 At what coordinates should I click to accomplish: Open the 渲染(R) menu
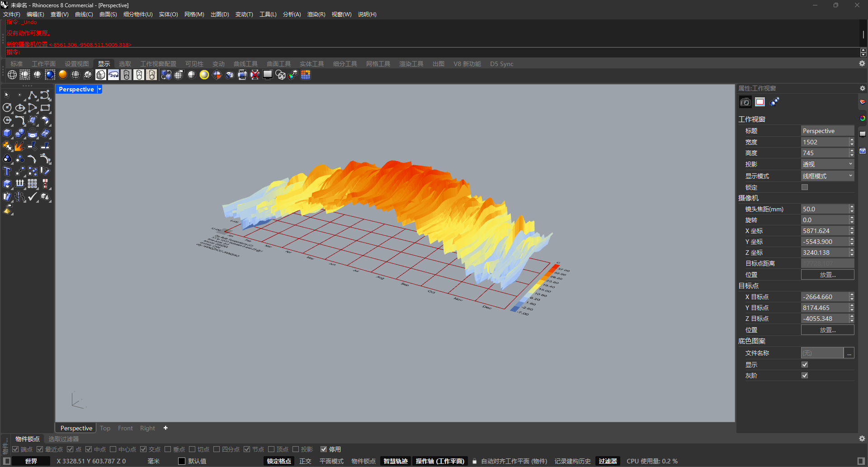[316, 14]
